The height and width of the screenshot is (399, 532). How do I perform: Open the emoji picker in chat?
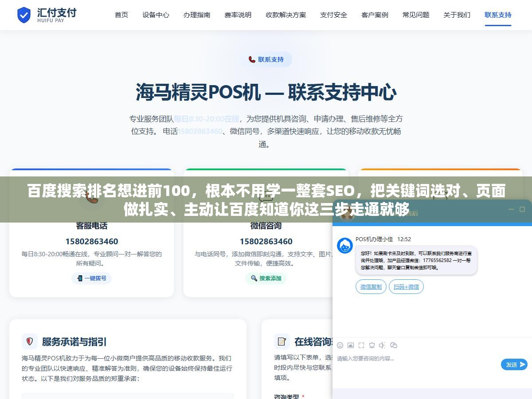click(x=340, y=345)
